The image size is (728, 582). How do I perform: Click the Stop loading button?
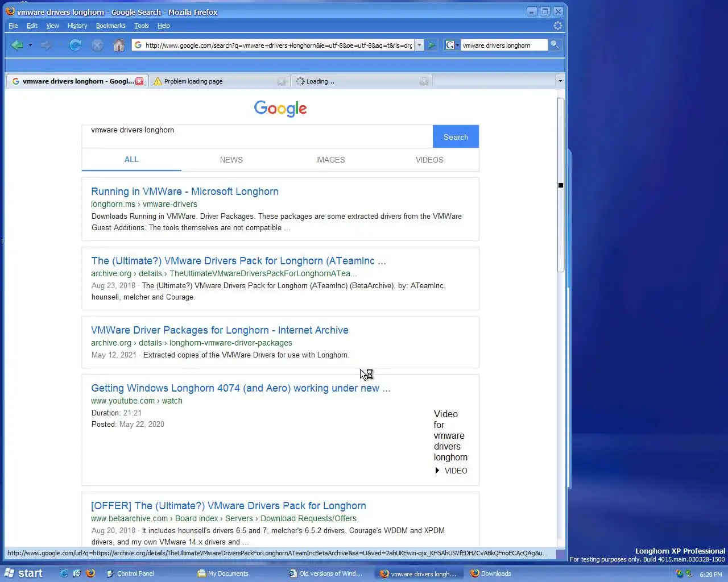point(97,45)
